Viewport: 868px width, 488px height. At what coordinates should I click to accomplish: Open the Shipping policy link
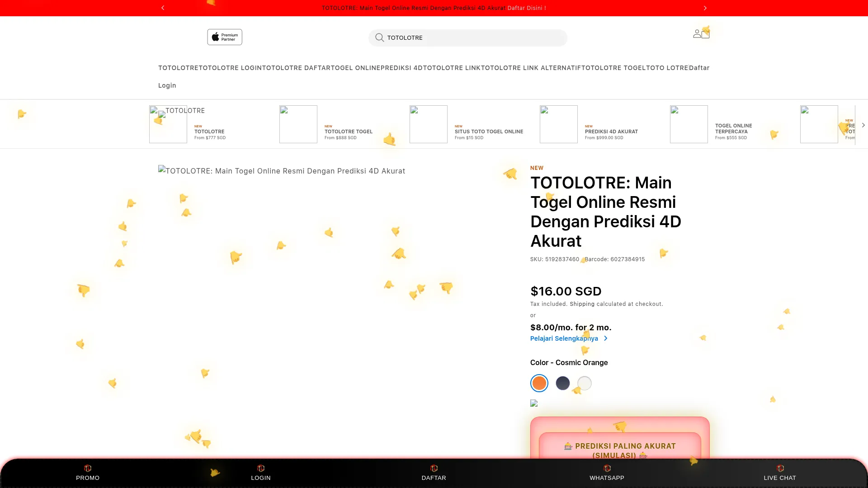click(582, 304)
